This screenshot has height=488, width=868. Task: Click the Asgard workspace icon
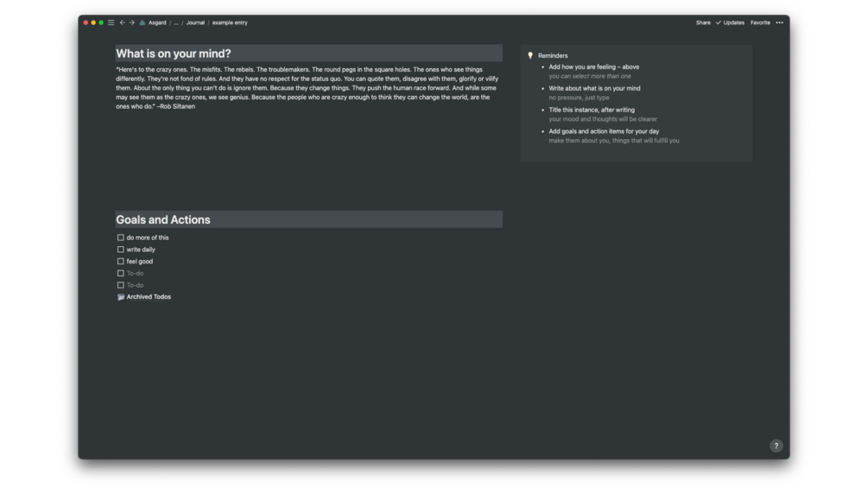[143, 22]
